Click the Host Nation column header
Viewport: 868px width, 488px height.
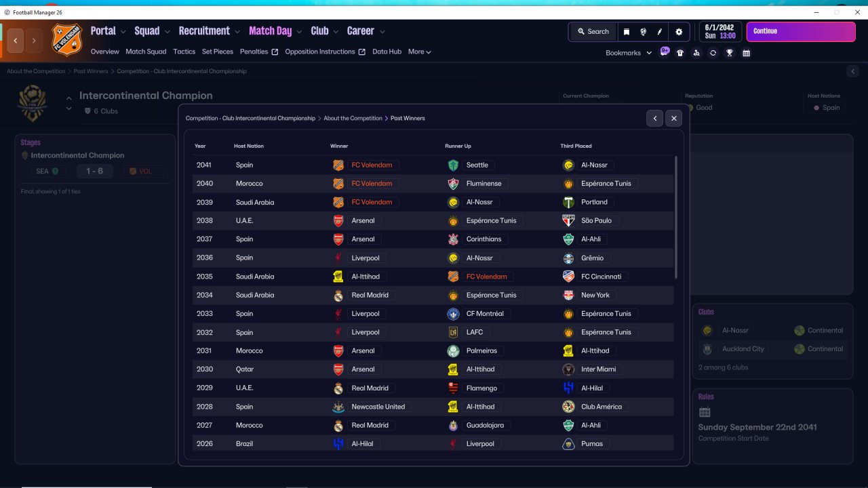point(249,146)
